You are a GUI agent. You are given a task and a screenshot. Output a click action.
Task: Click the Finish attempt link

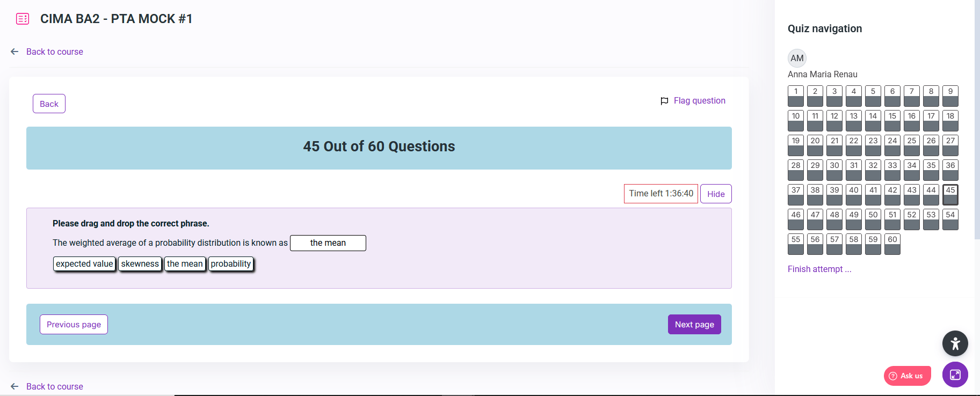(x=819, y=269)
